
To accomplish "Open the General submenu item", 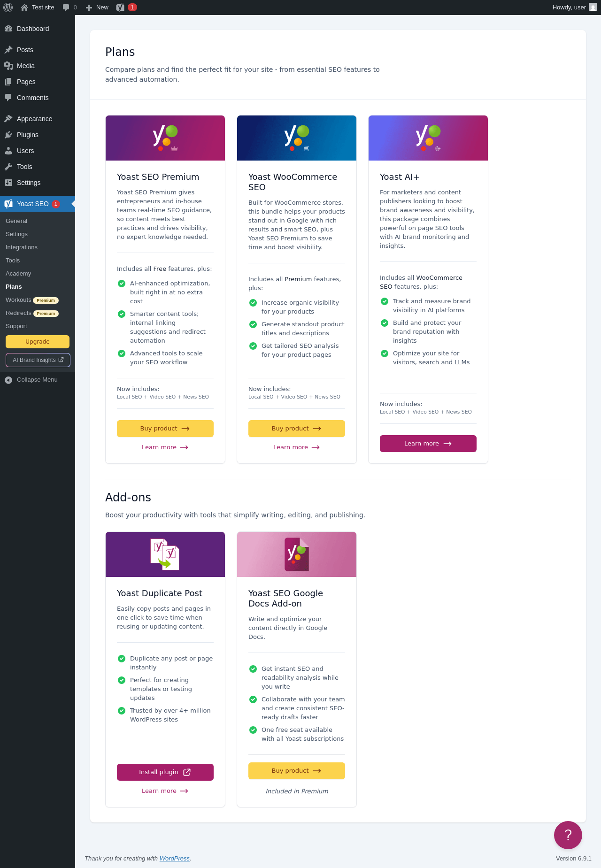I will pos(16,221).
